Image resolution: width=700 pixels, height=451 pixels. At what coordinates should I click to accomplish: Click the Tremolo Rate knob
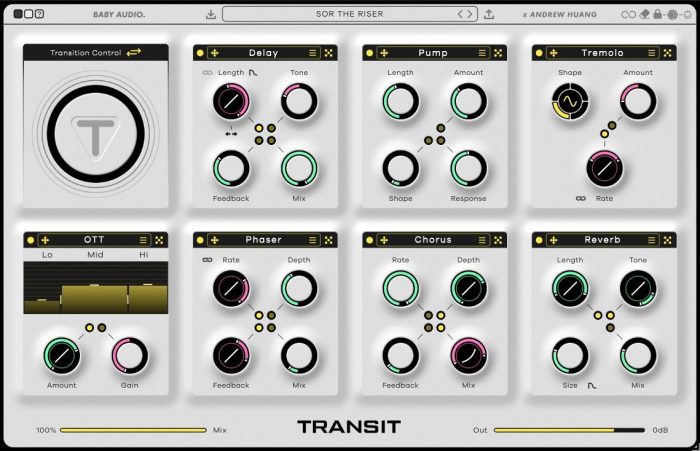coord(604,169)
